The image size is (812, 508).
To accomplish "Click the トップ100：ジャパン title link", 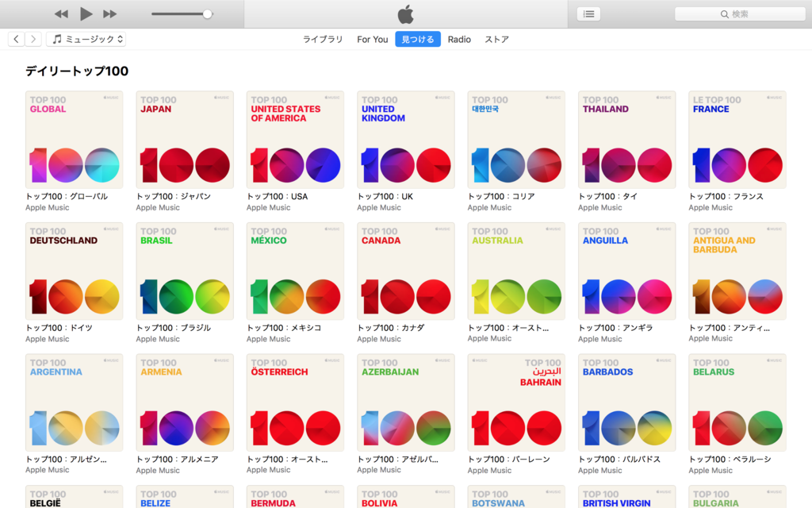I will 174,197.
